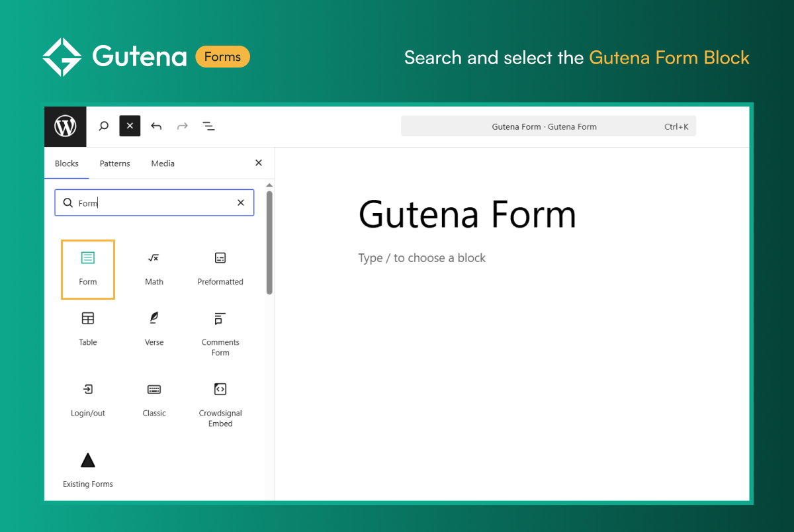This screenshot has width=794, height=532.
Task: Insert the Preformatted block
Action: [x=220, y=269]
